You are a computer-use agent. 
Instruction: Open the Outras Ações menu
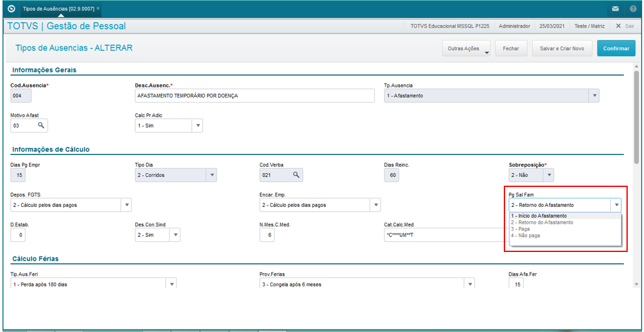[x=466, y=48]
